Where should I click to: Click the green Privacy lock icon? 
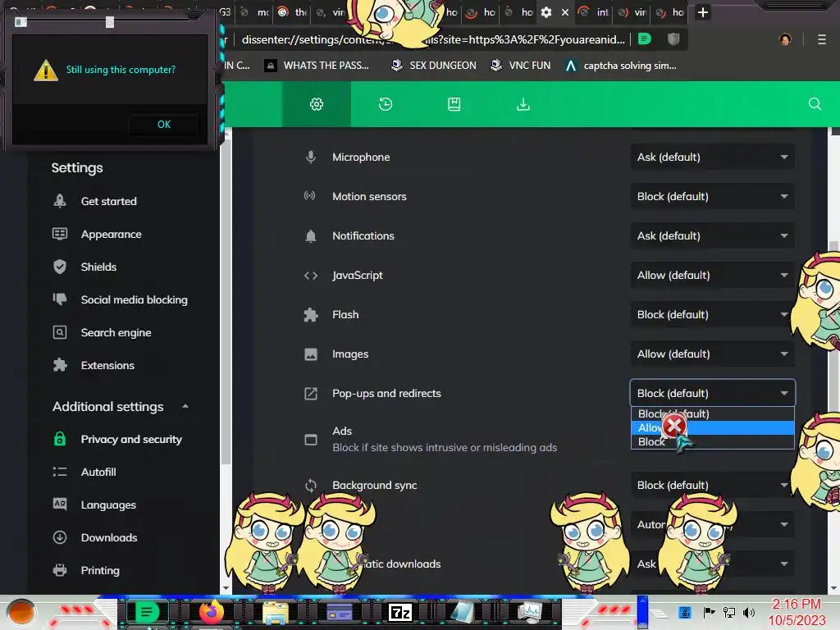tap(60, 439)
